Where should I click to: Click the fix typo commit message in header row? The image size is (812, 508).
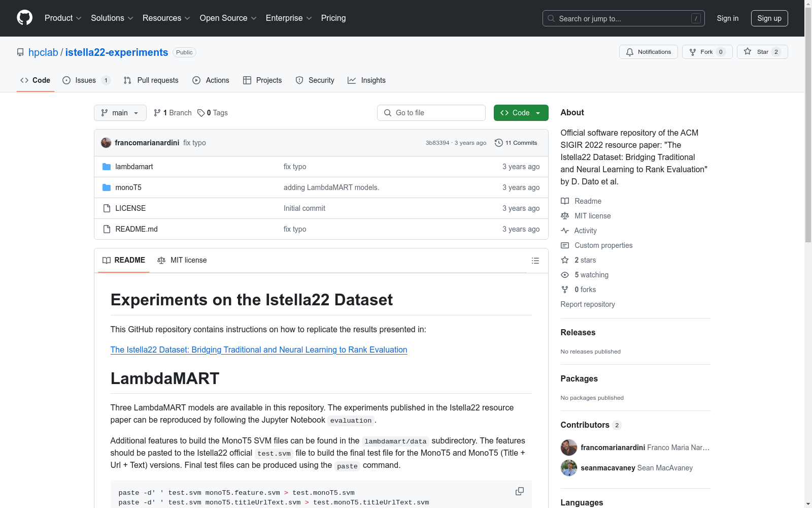click(194, 143)
